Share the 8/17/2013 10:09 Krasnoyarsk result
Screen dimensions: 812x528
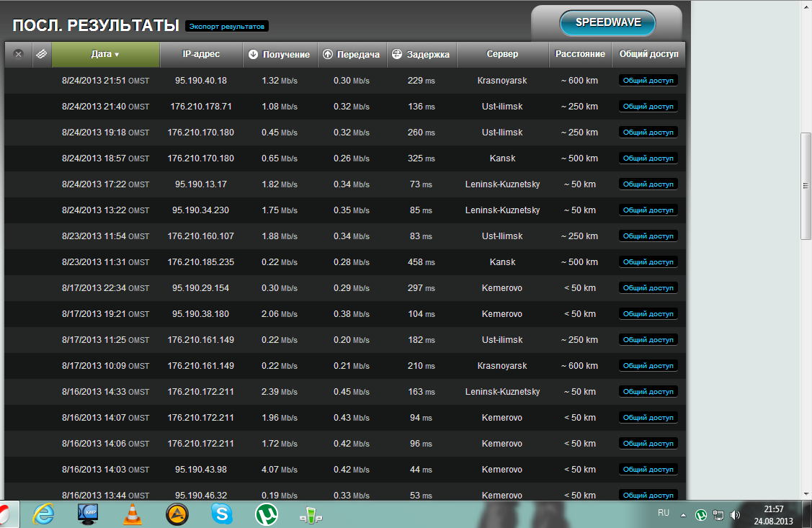[x=648, y=365]
